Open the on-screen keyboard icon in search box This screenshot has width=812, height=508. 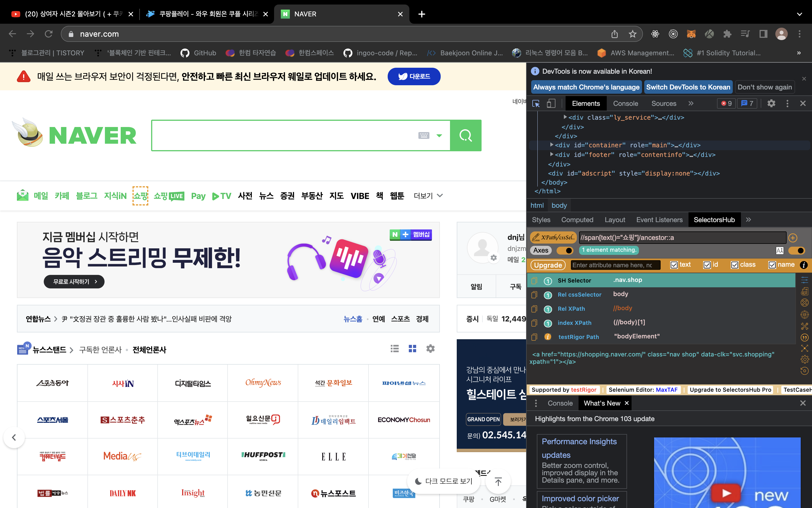point(424,135)
